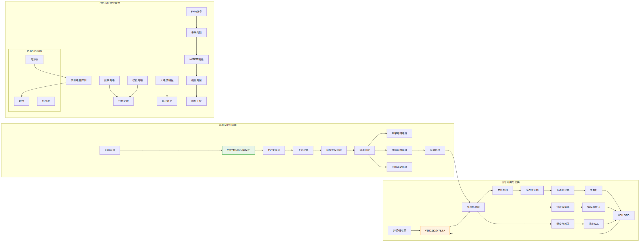The height and width of the screenshot is (244, 644).
Task: Select the '纯净电源域' node
Action: (x=473, y=207)
